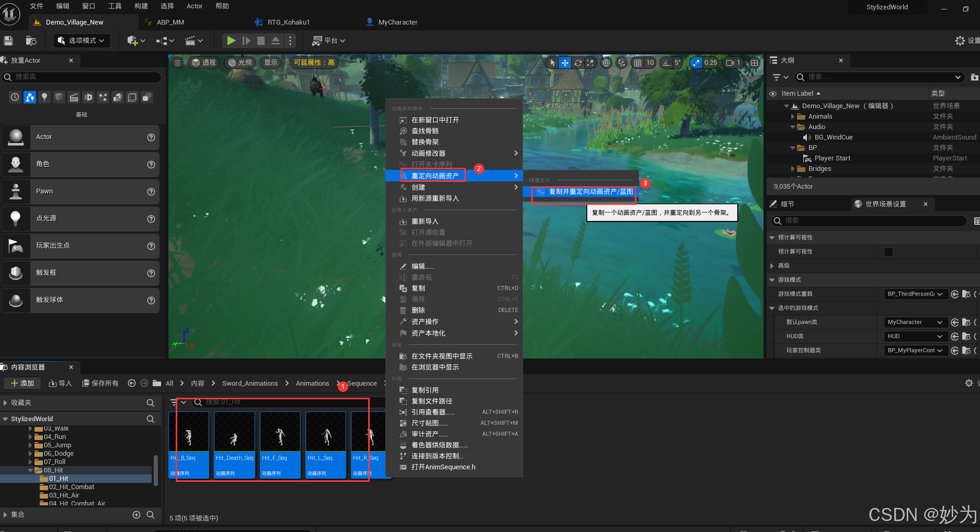Activate the Select objects cursor tool
This screenshot has width=980, height=532.
(552, 63)
